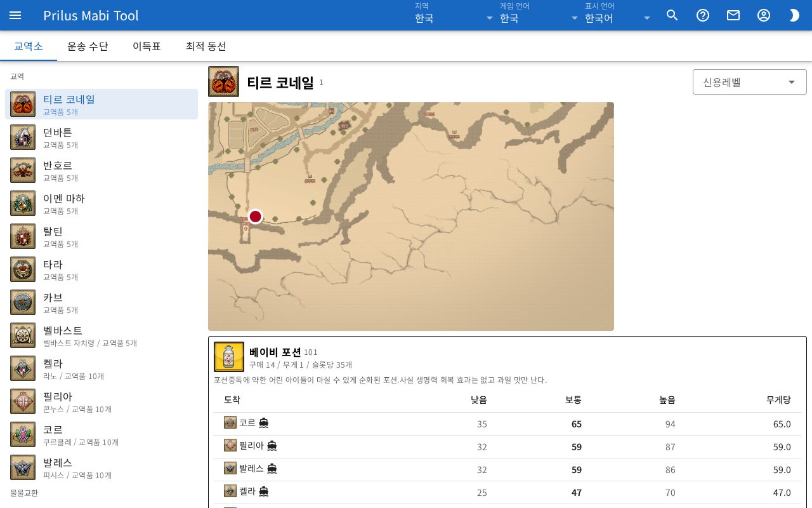Click the 이멘 마하 town emblem icon
Screen dimensions: 812x508
click(23, 203)
